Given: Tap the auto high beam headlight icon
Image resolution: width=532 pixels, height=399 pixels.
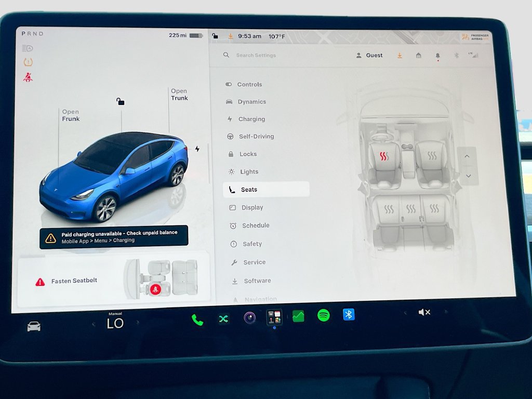Looking at the screenshot, I should [27, 48].
